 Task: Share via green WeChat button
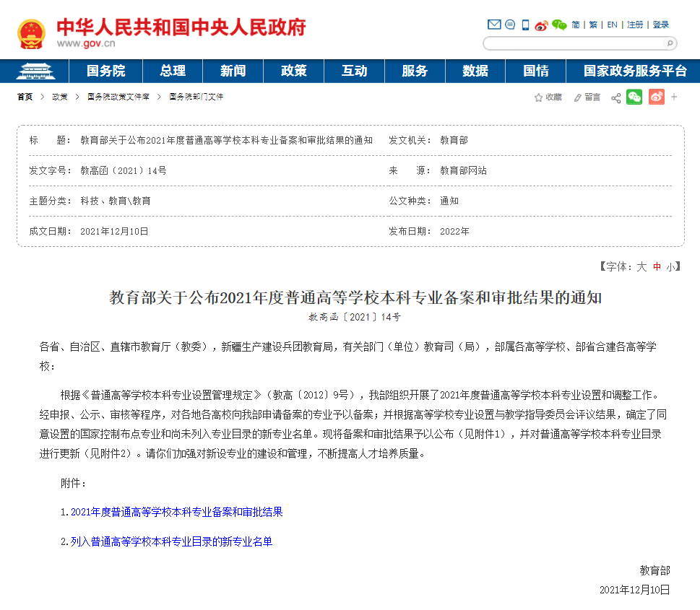coord(634,97)
